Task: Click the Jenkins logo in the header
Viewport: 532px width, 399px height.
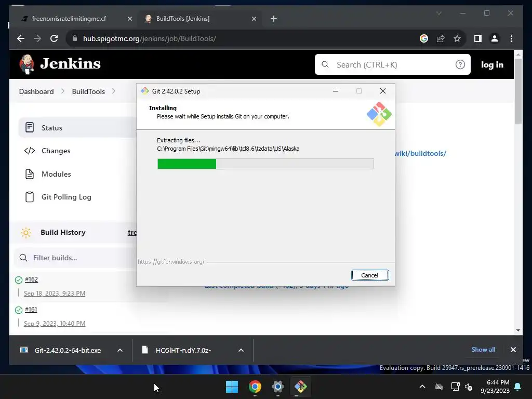Action: pos(60,64)
